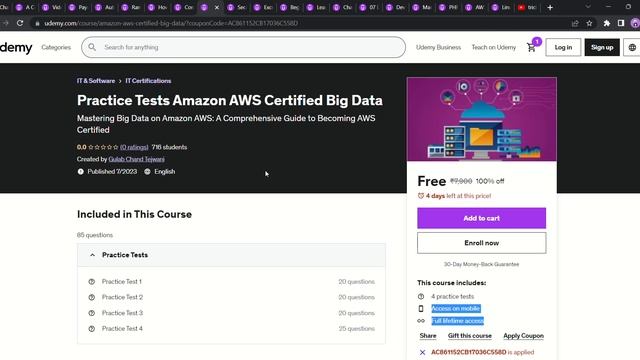Click the Practice Test 3 row
This screenshot has height=360, width=640.
(231, 313)
